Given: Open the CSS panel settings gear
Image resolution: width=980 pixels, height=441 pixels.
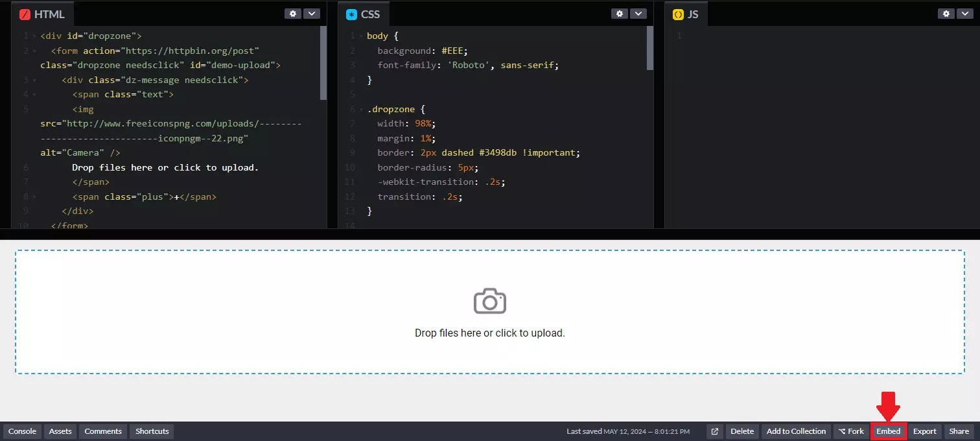Looking at the screenshot, I should [x=620, y=13].
